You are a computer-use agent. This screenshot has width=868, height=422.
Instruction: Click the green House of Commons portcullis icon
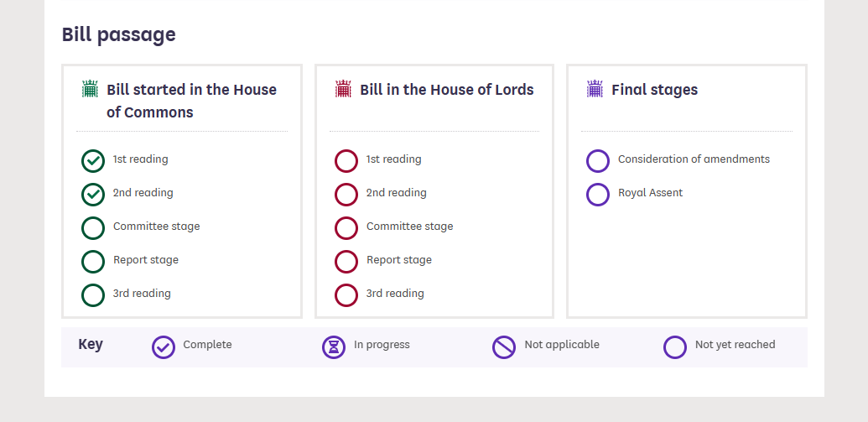tap(90, 89)
